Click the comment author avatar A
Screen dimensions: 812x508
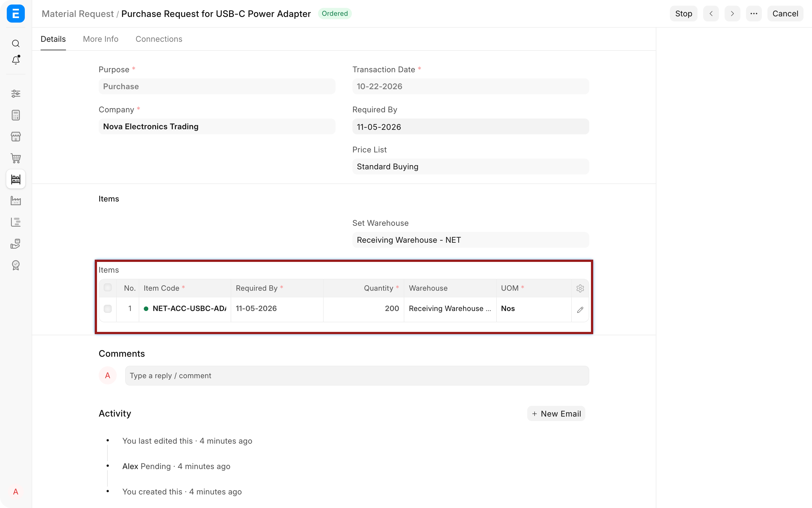tap(108, 376)
